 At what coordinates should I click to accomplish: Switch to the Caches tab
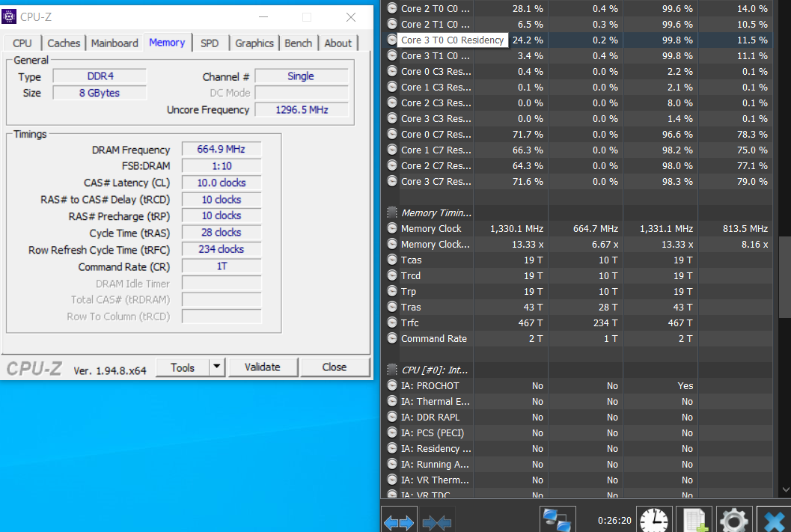[64, 43]
